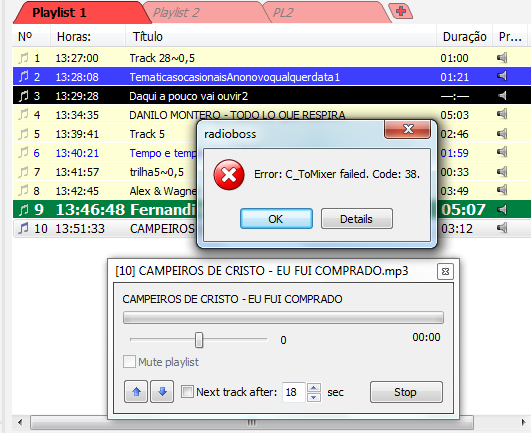Switch to Playlist 2 tab
The width and height of the screenshot is (531, 433).
[x=176, y=13]
